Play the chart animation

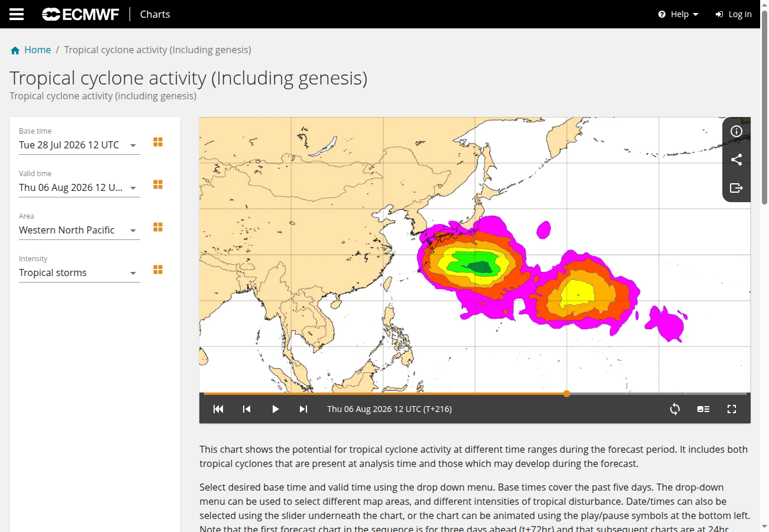point(275,409)
